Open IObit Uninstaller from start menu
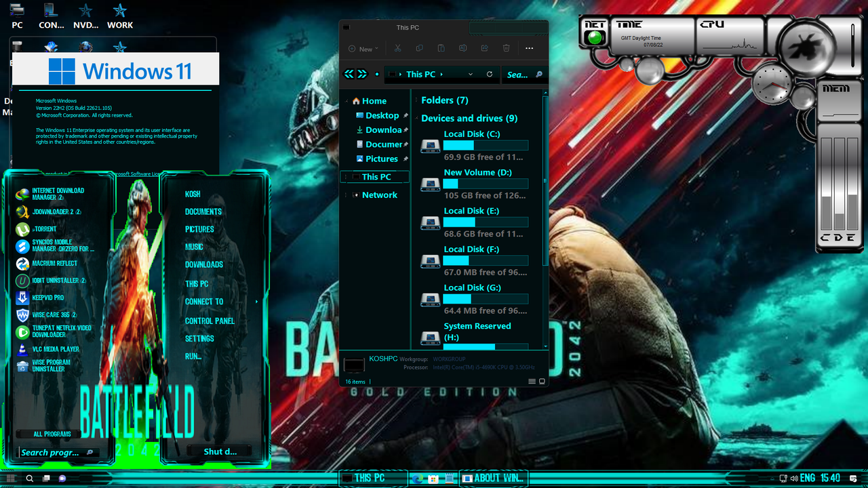The height and width of the screenshot is (488, 868). click(x=51, y=281)
